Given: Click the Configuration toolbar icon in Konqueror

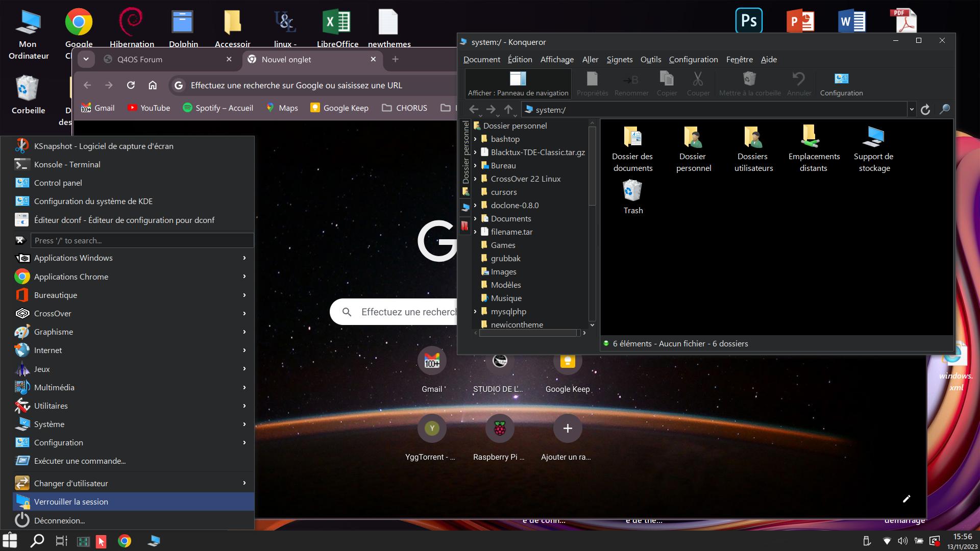Looking at the screenshot, I should click(841, 84).
